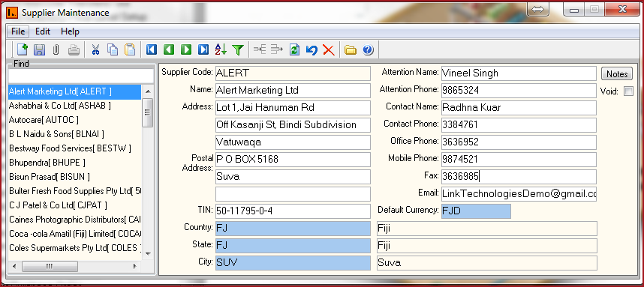644x287 pixels.
Task: Toggle the Void checkbox
Action: point(628,91)
